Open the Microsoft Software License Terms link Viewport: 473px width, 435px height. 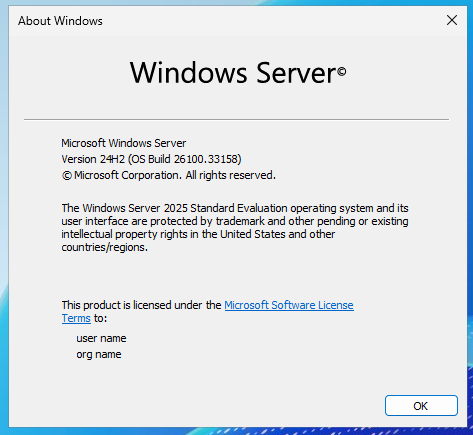click(x=289, y=305)
